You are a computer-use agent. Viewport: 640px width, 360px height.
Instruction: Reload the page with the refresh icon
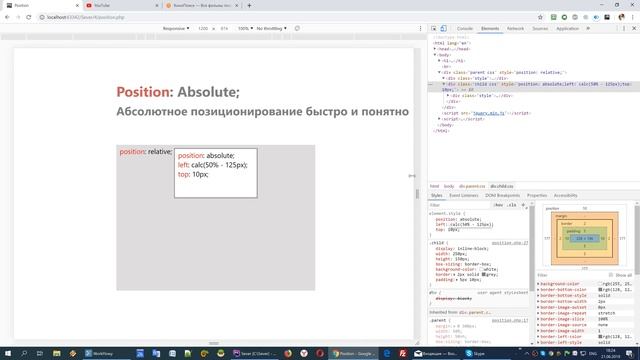29,17
